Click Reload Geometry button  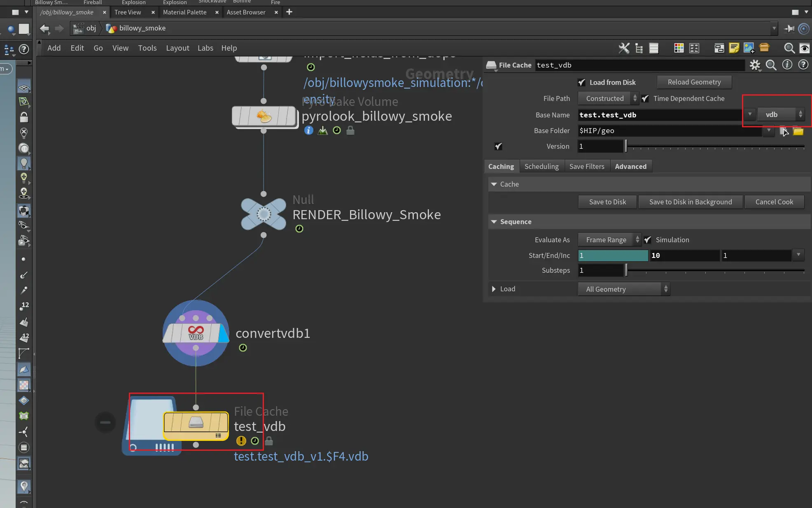click(x=694, y=82)
